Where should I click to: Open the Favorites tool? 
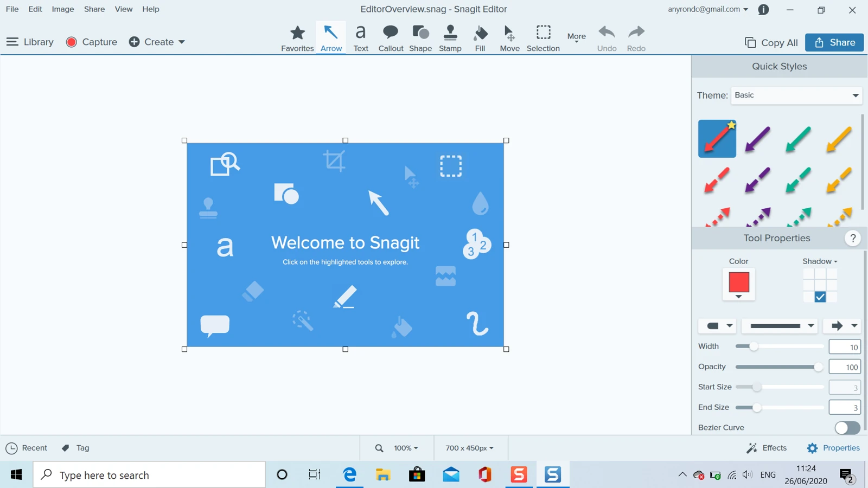[x=297, y=38]
